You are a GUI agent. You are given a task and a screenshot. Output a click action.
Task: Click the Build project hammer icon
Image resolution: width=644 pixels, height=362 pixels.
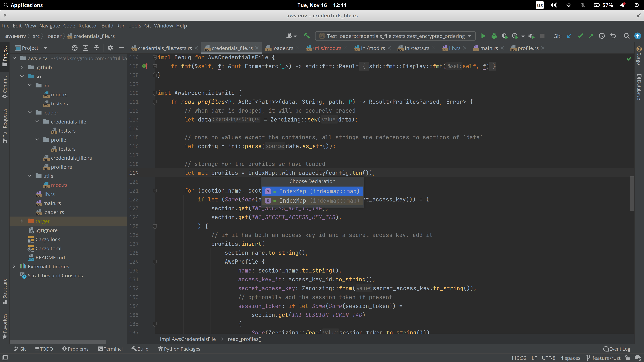(307, 36)
